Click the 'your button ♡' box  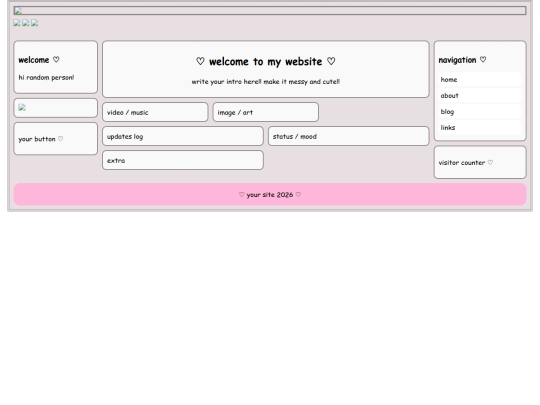(55, 139)
